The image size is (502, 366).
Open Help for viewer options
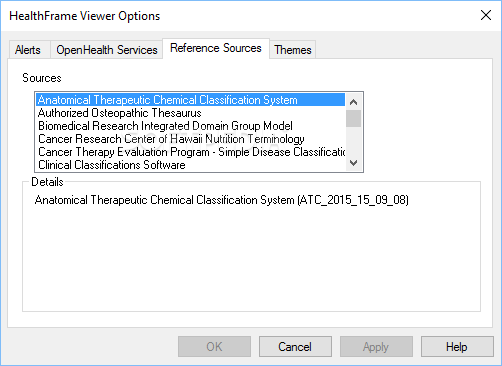point(457,347)
